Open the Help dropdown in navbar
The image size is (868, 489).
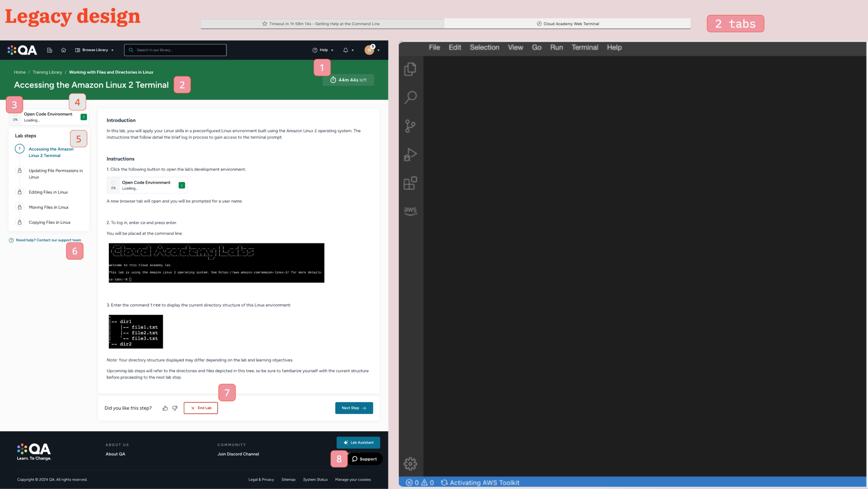tap(323, 50)
